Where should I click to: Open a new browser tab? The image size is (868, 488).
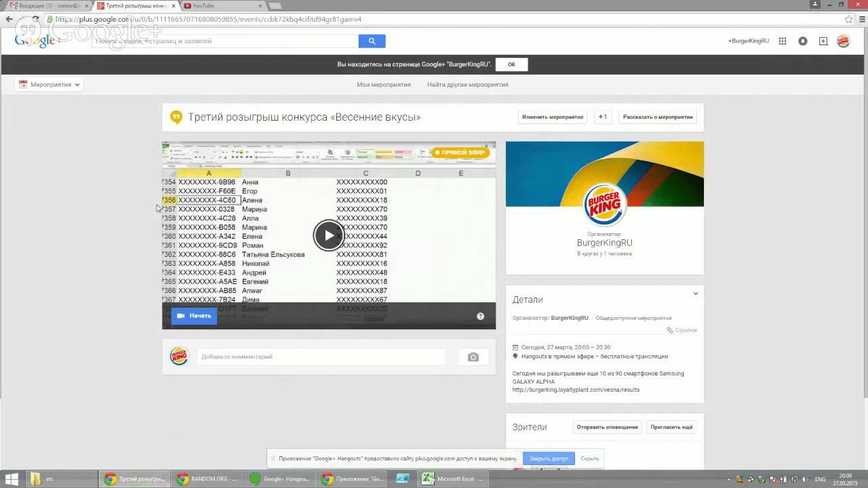[x=275, y=5]
